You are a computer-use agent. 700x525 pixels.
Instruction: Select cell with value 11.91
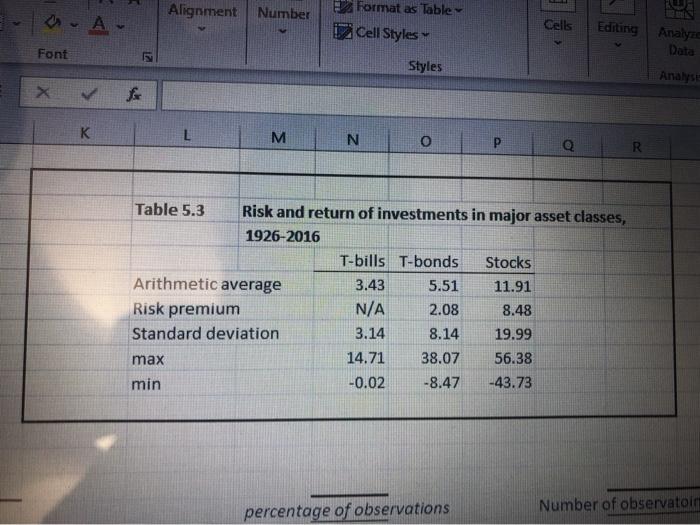click(498, 286)
